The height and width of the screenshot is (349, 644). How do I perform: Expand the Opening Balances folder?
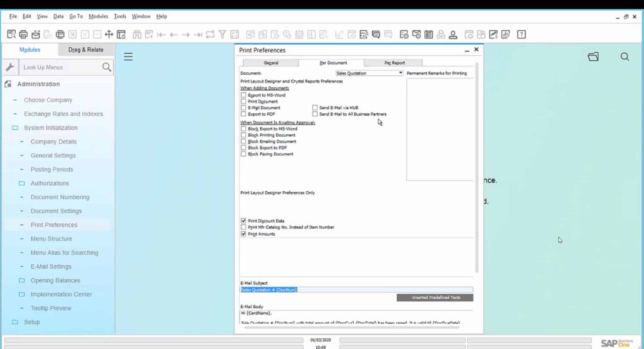coord(22,280)
